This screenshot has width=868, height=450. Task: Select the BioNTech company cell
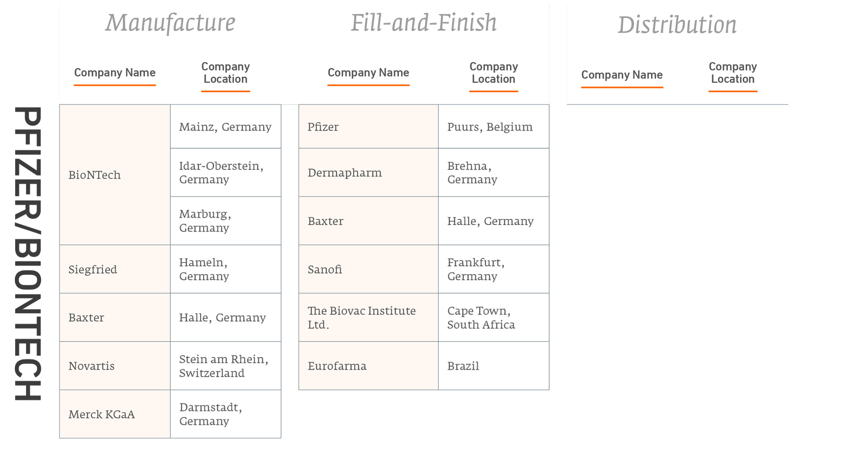click(x=115, y=175)
